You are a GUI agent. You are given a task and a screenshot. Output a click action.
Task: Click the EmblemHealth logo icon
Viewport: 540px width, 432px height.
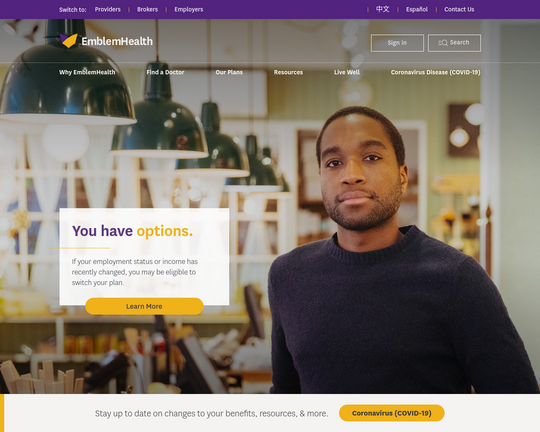tap(69, 41)
